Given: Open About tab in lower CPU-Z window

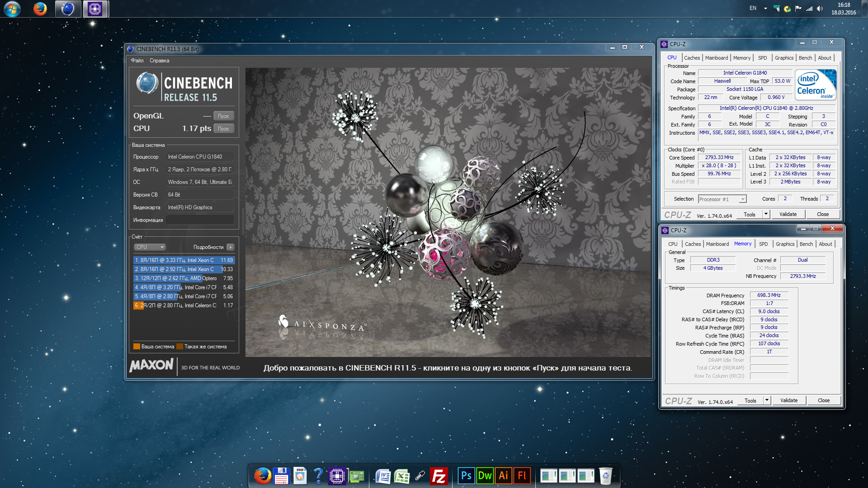Looking at the screenshot, I should point(826,244).
